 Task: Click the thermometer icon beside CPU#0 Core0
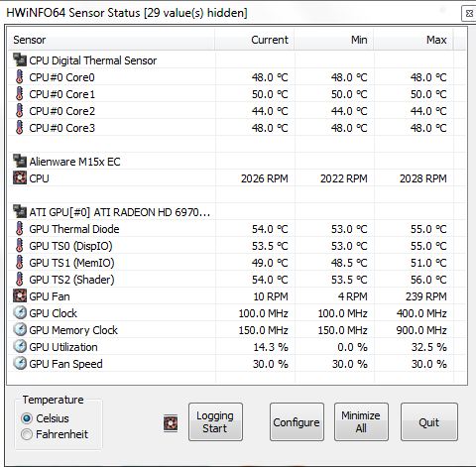point(20,77)
